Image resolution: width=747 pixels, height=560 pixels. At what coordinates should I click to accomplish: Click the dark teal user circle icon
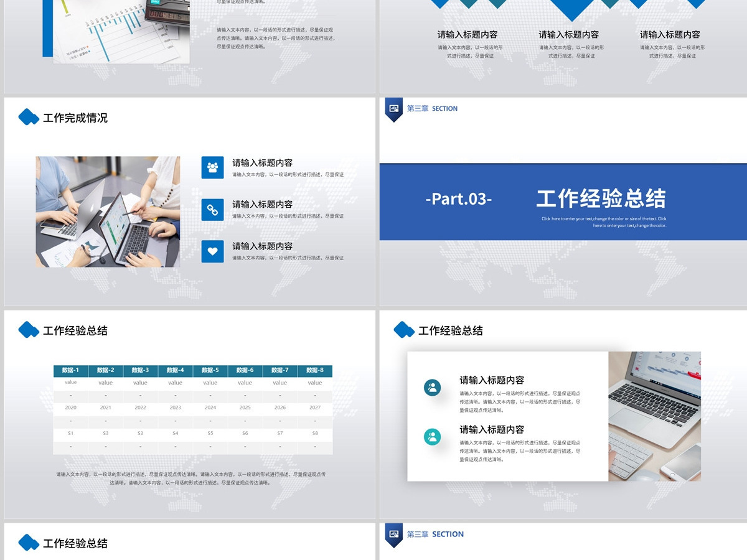(432, 388)
